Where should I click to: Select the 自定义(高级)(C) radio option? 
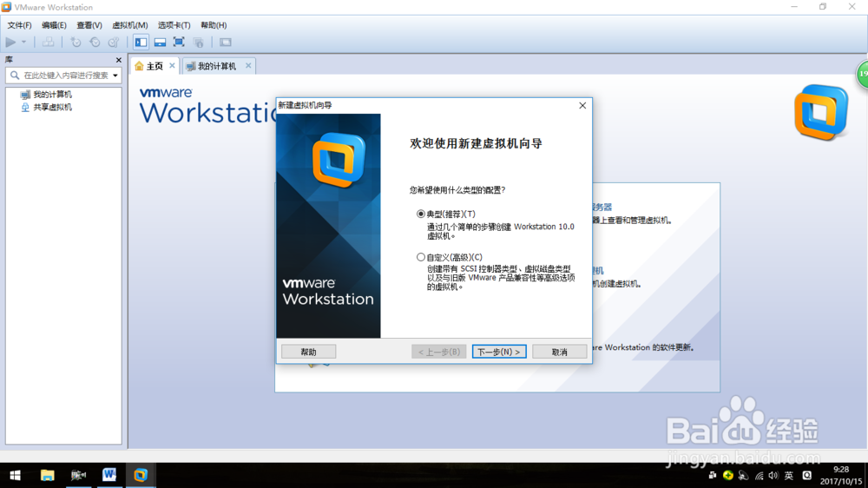pyautogui.click(x=421, y=257)
